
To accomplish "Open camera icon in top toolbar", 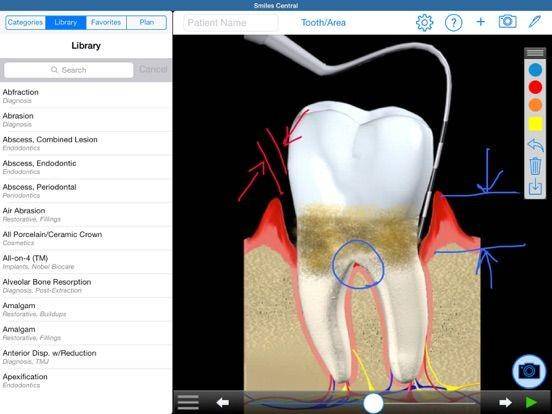I will [507, 22].
